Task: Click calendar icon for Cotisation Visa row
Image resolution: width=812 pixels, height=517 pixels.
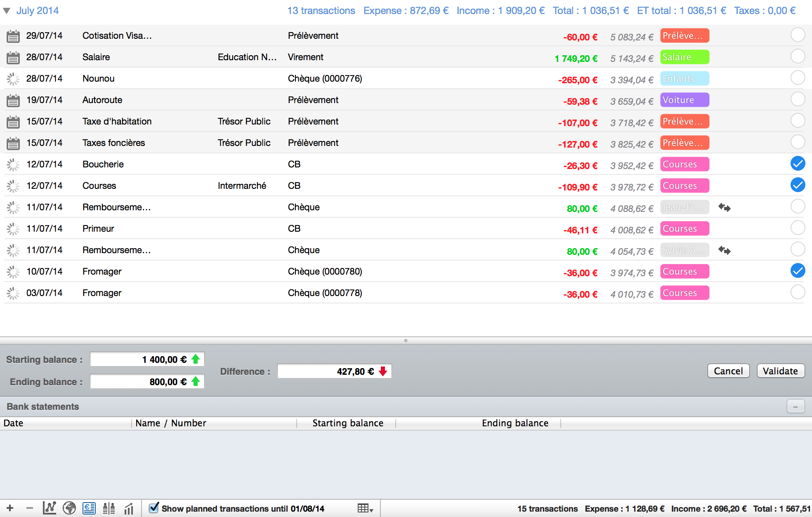Action: coord(13,36)
